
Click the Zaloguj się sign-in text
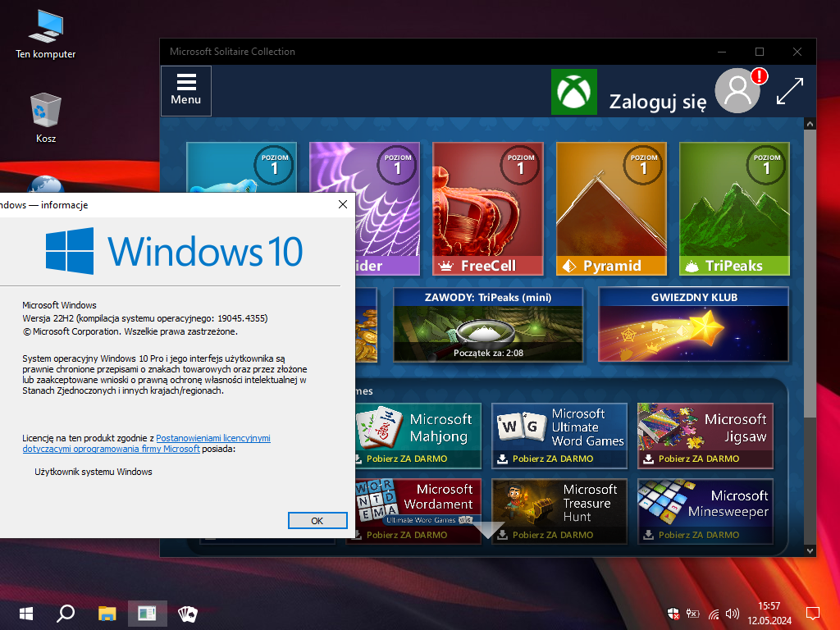(657, 103)
